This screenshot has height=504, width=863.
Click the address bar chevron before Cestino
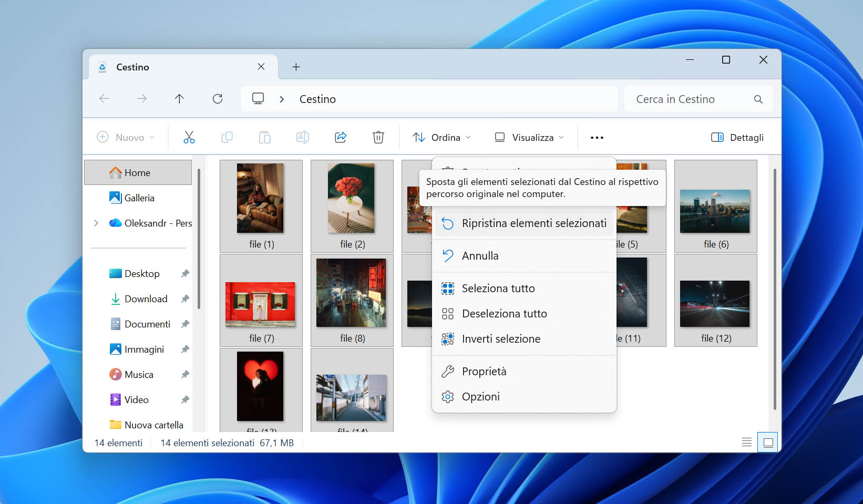pos(282,99)
